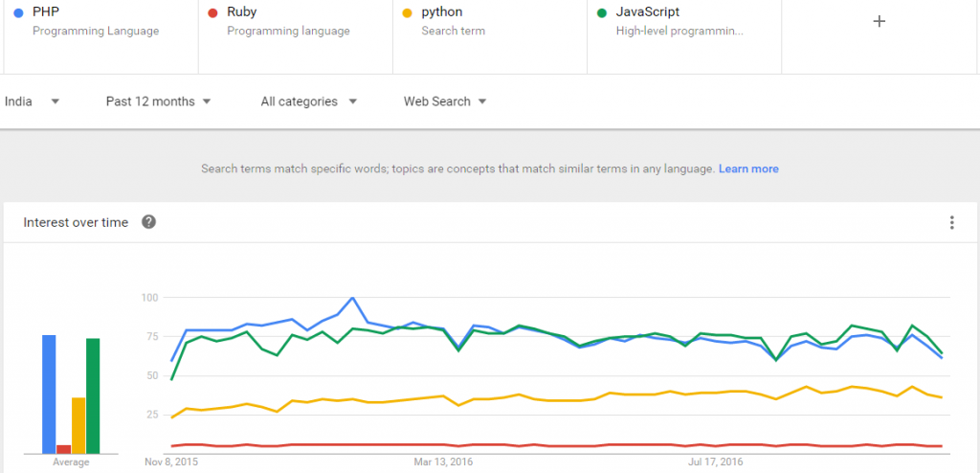980x473 pixels.
Task: Select the python Search term box
Action: tap(490, 36)
